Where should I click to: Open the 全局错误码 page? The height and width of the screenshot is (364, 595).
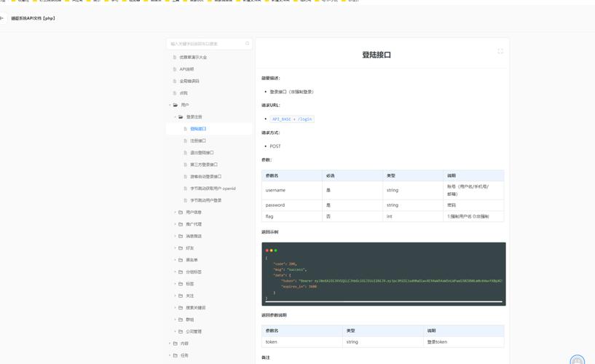pos(189,82)
